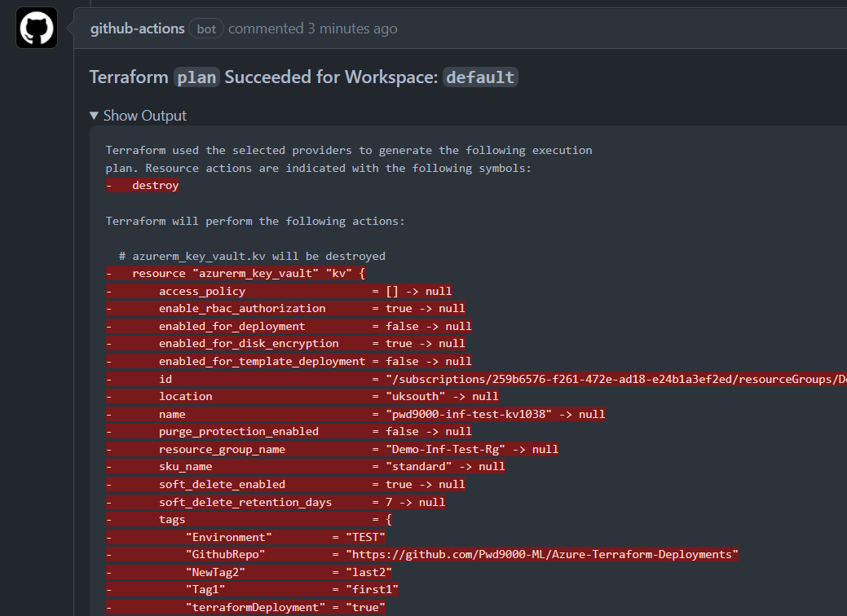847x616 pixels.
Task: Click the 'Terraform plan Succeeded for Workspace' heading
Action: (303, 77)
